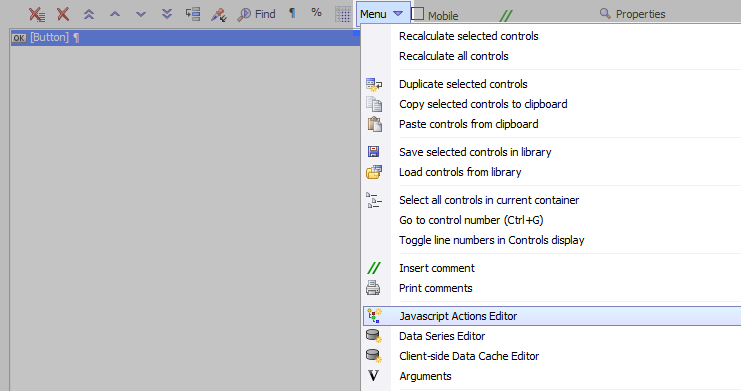
Task: Click the clipboard paste icon in menu
Action: [374, 124]
